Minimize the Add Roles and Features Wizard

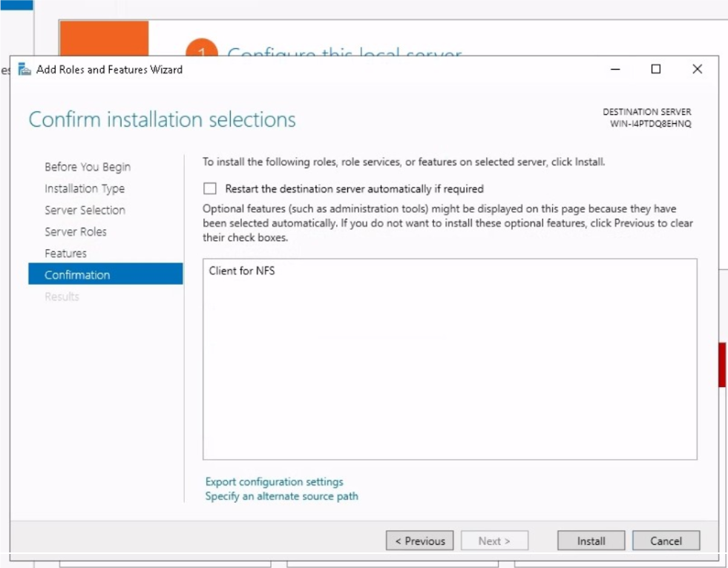coord(615,69)
